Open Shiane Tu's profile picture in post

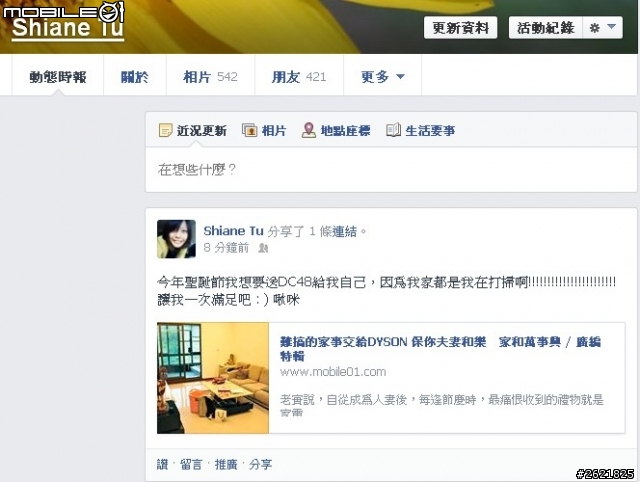point(176,239)
